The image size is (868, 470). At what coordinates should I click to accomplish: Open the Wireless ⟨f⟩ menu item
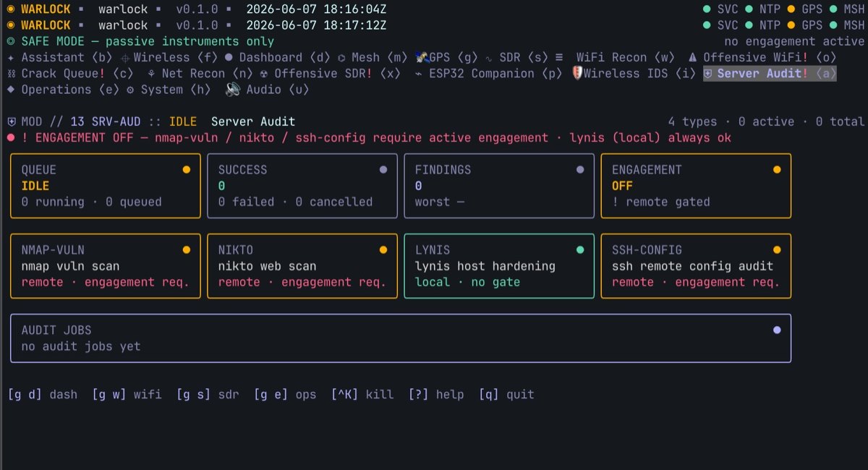(170, 58)
